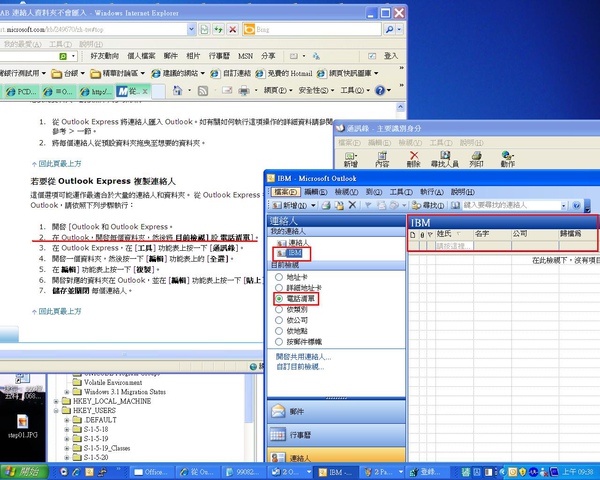Image resolution: width=600 pixels, height=480 pixels.
Task: Expand the S-1-5-19_Classes registry key
Action: tap(67, 448)
